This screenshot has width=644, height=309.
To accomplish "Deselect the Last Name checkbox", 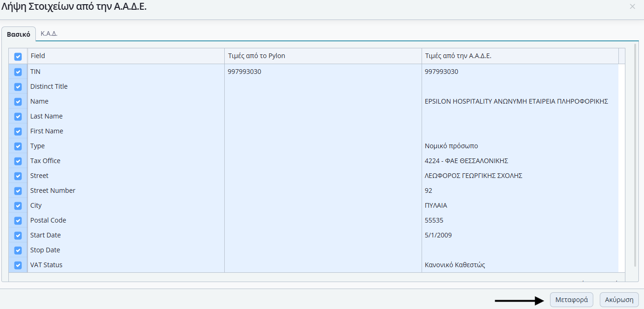I will point(18,117).
